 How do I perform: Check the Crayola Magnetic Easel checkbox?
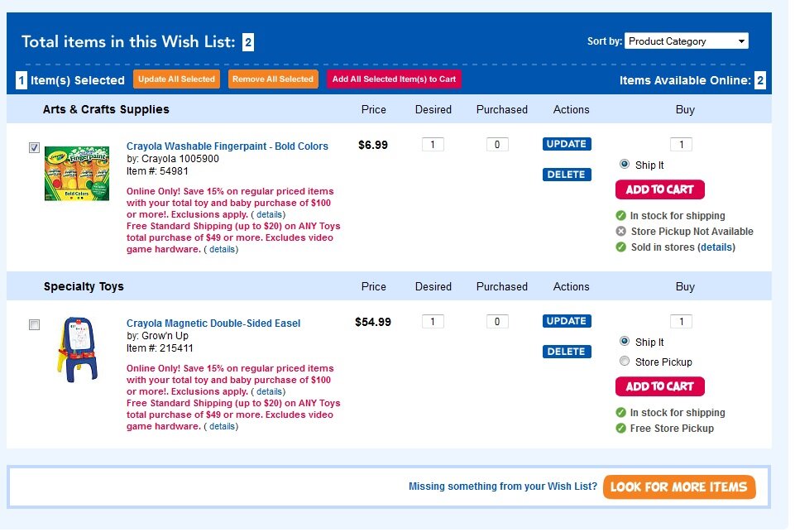tap(34, 324)
